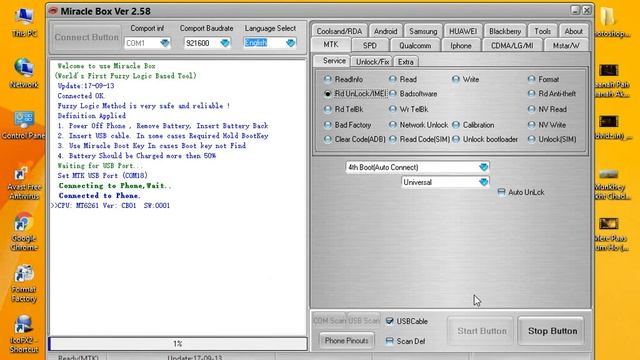
Task: Choose NV Read radio option
Action: [531, 109]
